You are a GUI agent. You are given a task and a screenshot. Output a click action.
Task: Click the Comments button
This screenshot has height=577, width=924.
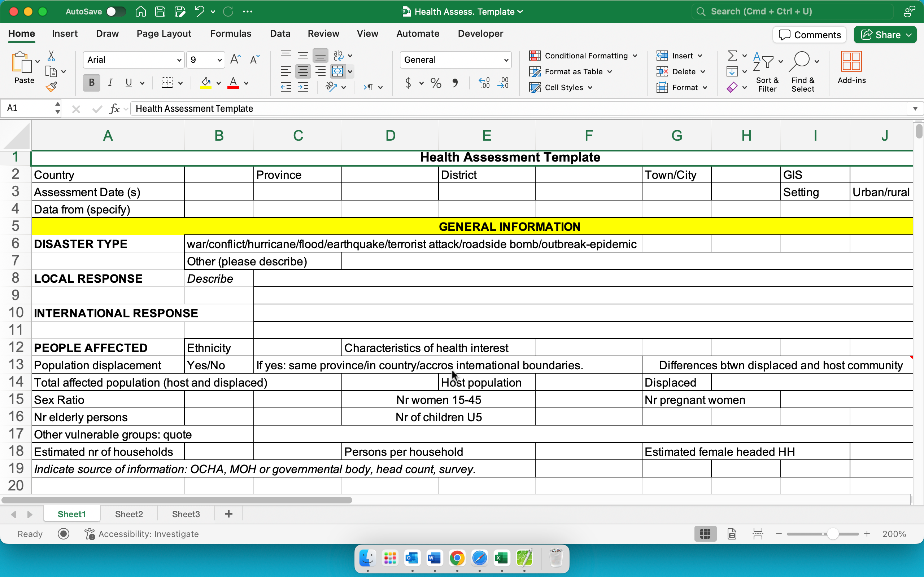click(x=810, y=35)
